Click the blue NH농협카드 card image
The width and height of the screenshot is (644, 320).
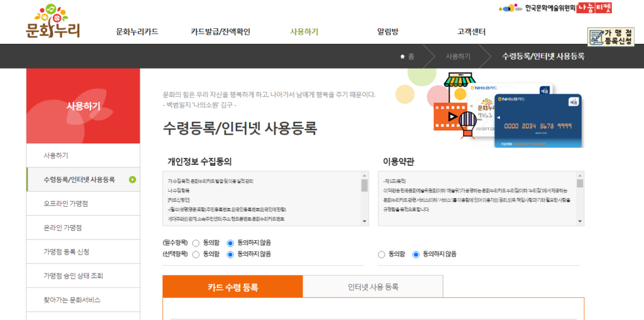tap(538, 121)
